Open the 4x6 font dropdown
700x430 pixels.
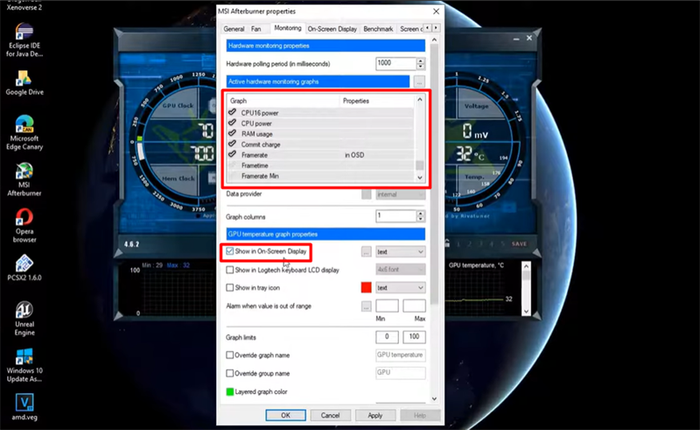click(x=400, y=269)
